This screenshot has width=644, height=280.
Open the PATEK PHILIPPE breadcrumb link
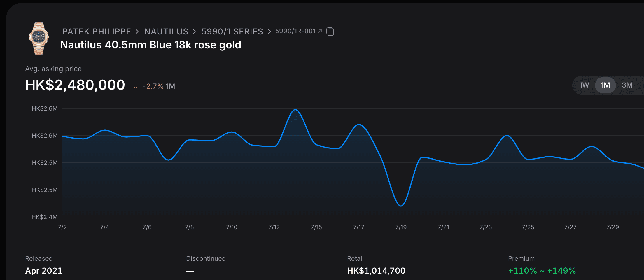point(97,32)
